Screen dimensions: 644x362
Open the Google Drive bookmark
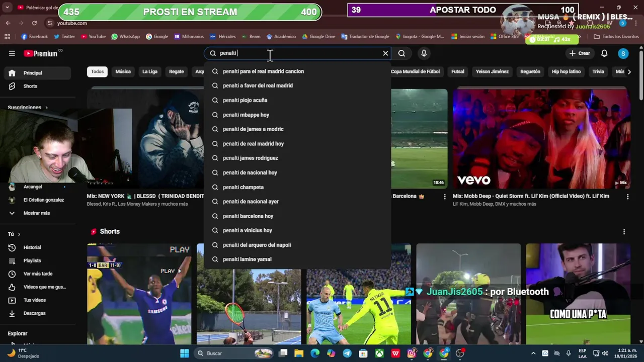click(318, 37)
